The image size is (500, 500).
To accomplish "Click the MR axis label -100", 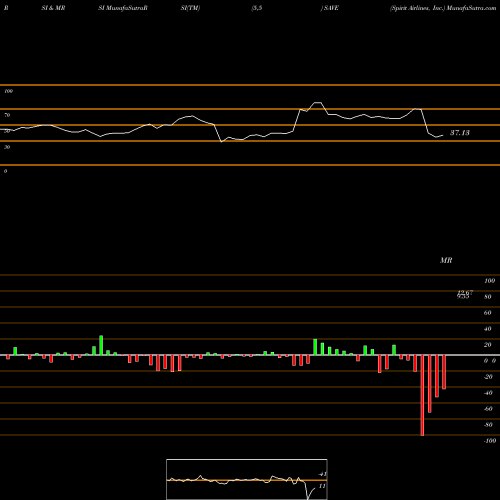I will (490, 441).
